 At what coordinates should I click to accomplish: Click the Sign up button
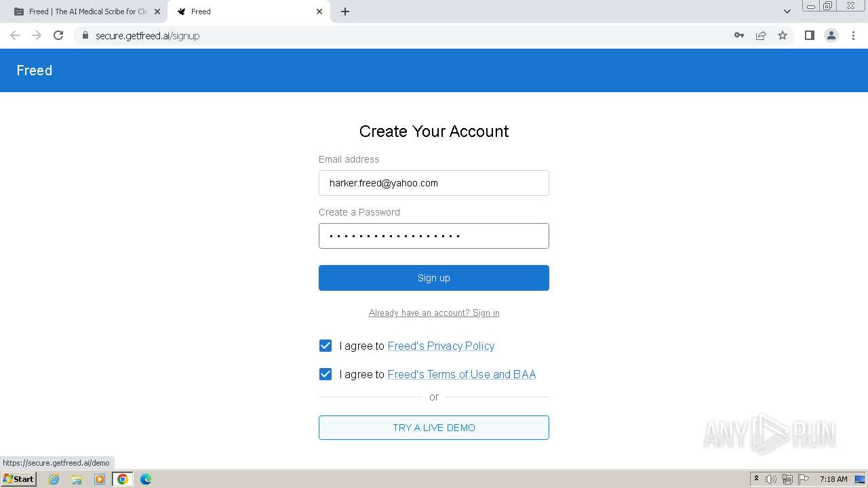pos(434,278)
